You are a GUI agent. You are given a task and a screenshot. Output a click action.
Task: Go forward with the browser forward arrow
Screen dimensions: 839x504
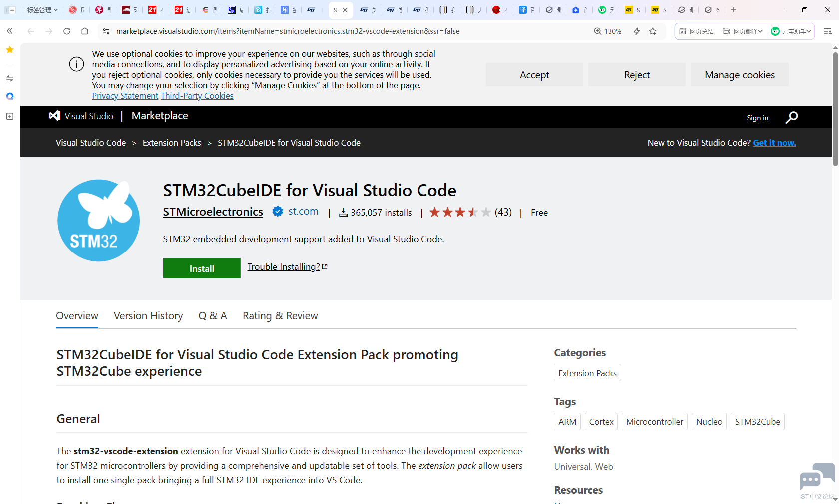tap(49, 31)
